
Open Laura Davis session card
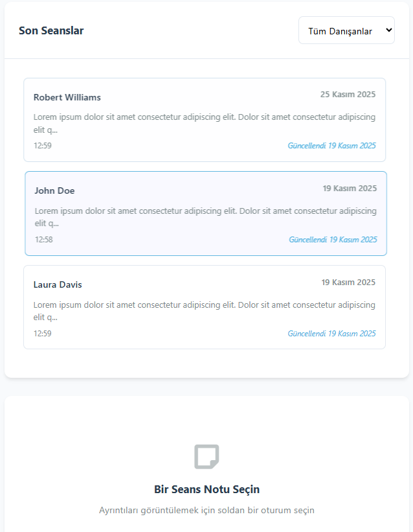coord(205,307)
